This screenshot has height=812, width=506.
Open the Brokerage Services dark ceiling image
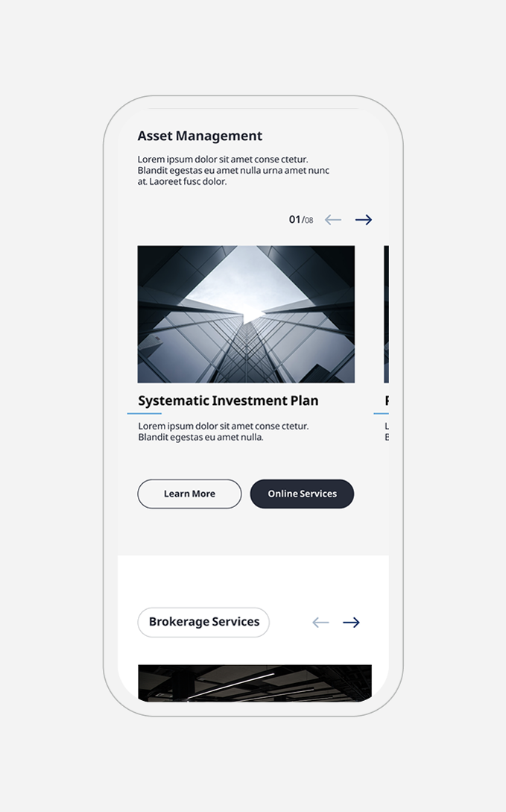(x=254, y=682)
